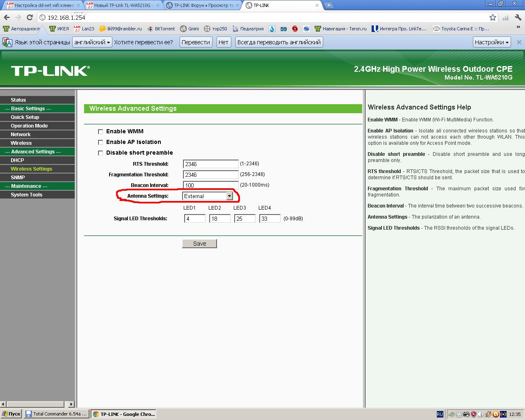Switch to Total Commander in taskbar
This screenshot has width=525, height=420.
[56, 414]
